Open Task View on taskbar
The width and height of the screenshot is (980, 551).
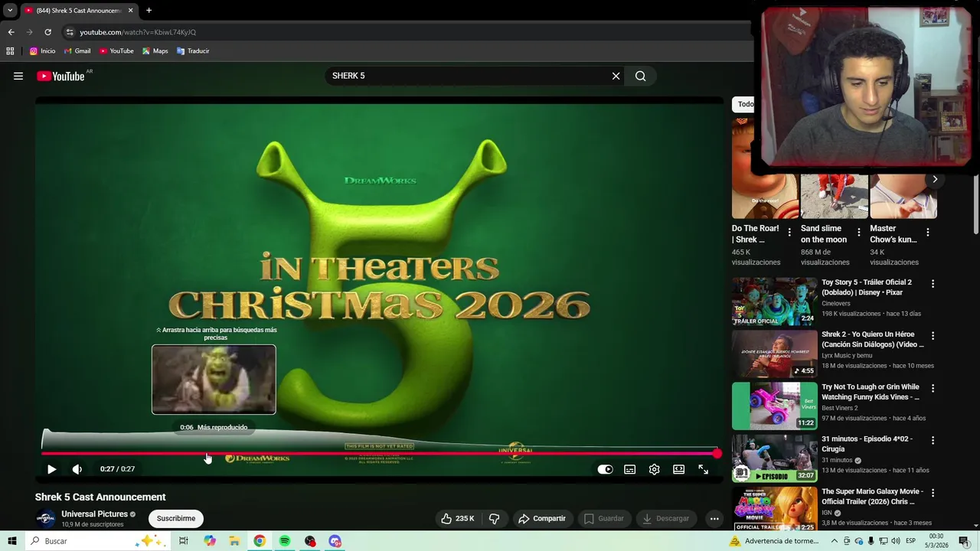pyautogui.click(x=184, y=541)
